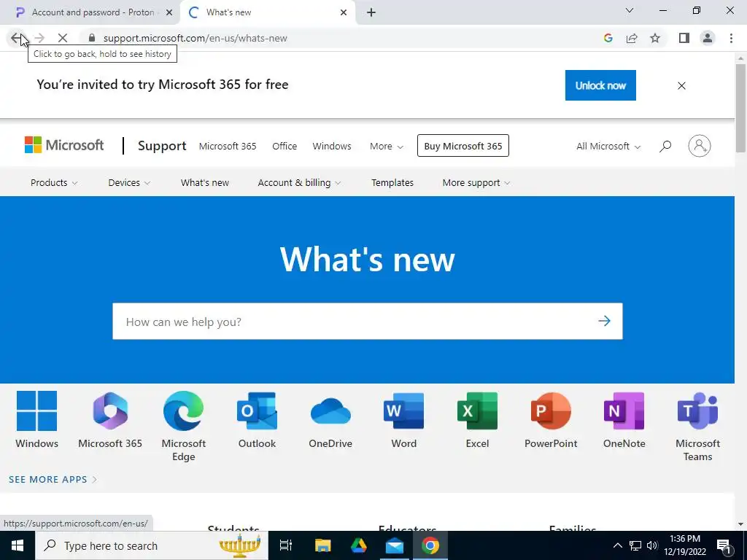Open Microsoft 365 in the header nav
The width and height of the screenshot is (747, 560).
[228, 146]
